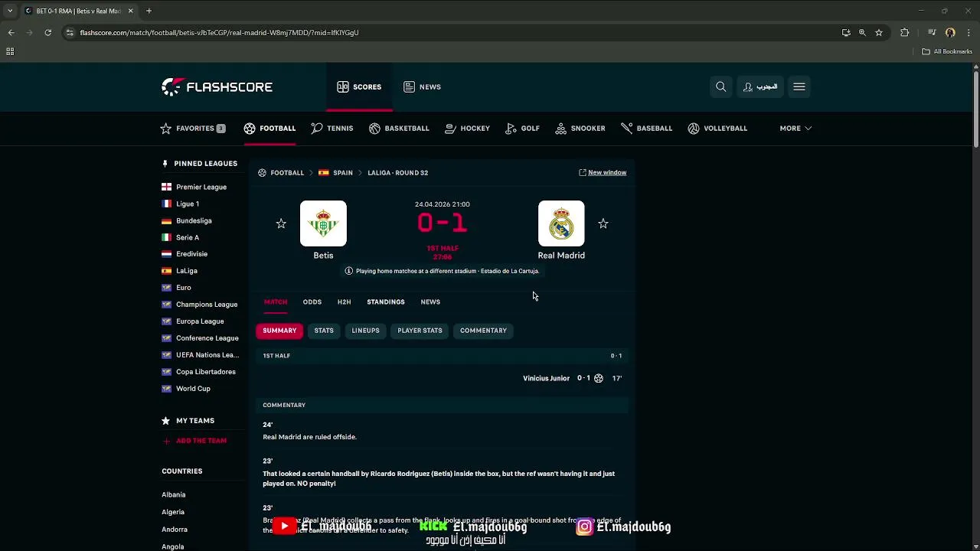Select the Summary sub-tab
This screenshot has height=551, width=980.
[279, 331]
